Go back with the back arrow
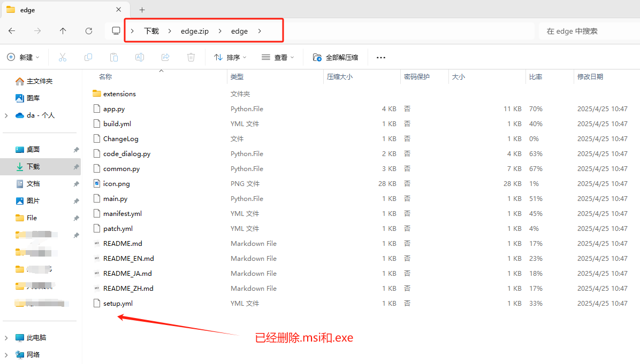The width and height of the screenshot is (640, 364). 12,31
